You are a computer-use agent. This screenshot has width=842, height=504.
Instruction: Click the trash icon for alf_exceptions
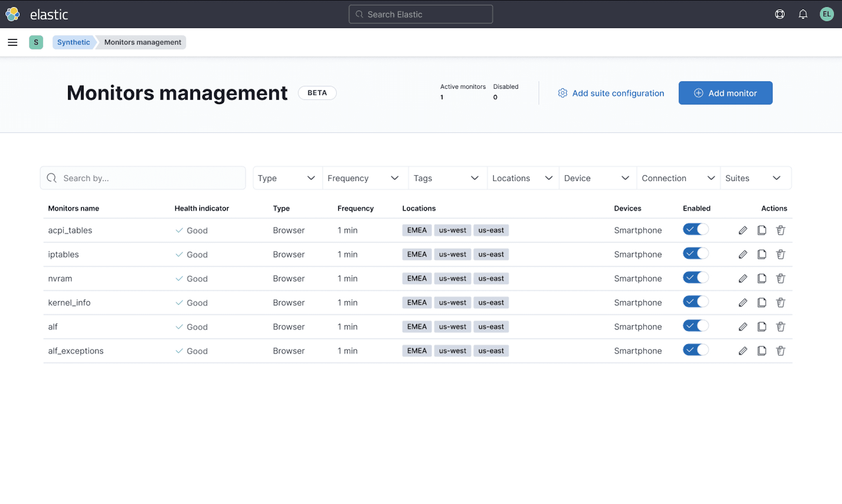pos(781,351)
